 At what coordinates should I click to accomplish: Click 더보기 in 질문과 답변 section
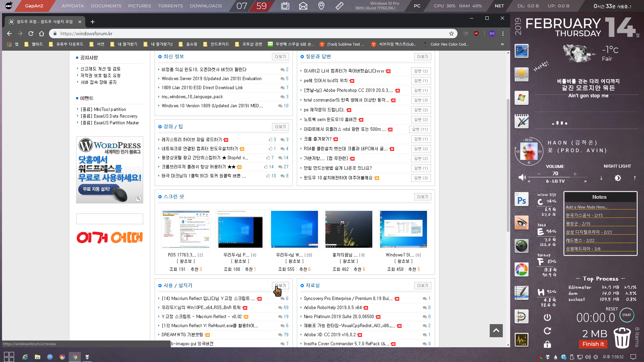coord(423,57)
